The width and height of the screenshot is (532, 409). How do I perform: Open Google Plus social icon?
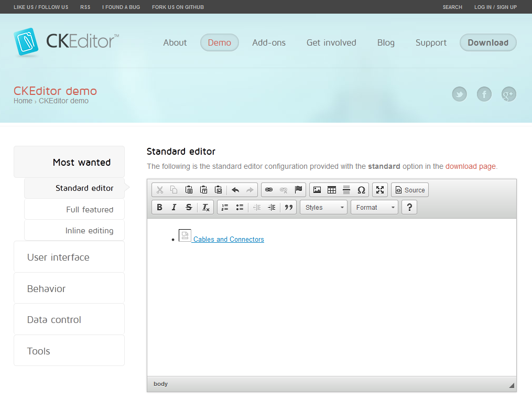click(x=509, y=94)
